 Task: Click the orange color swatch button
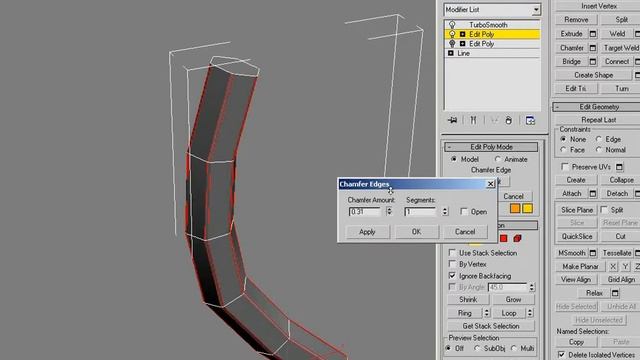[x=515, y=209]
